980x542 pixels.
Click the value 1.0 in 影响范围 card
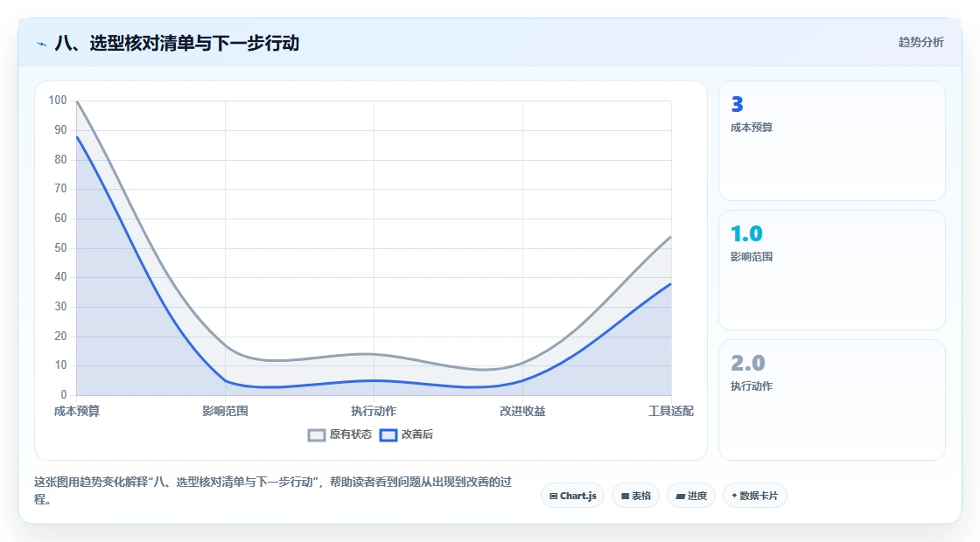click(746, 233)
